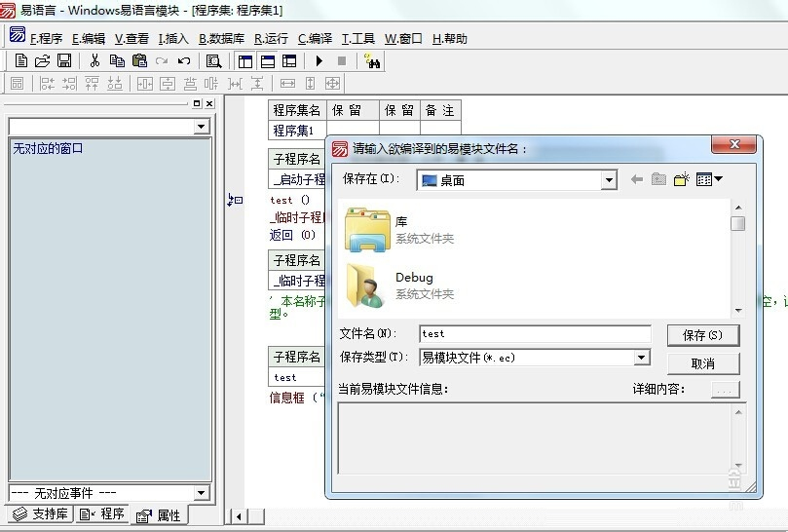The image size is (788, 532).
Task: Click the Align right edges icon
Action: tap(69, 84)
